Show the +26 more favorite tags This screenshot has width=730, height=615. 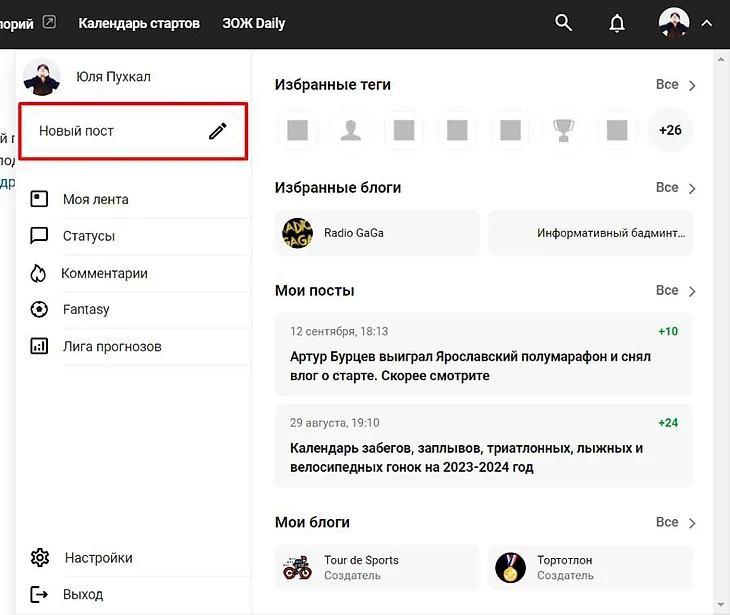[x=670, y=130]
